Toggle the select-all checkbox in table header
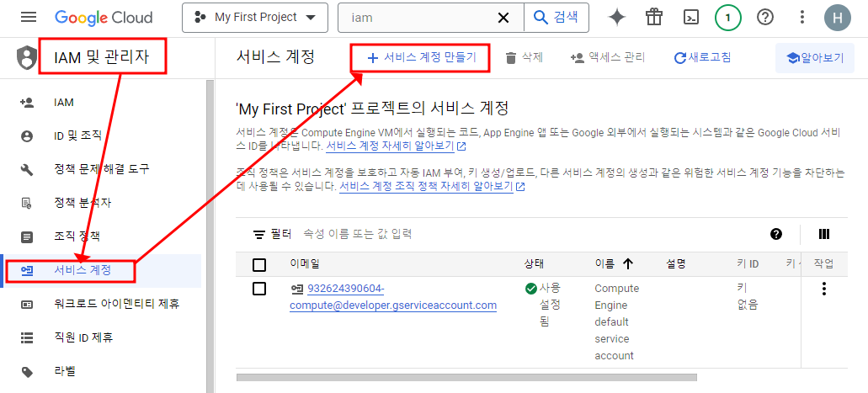This screenshot has width=868, height=393. pos(259,264)
